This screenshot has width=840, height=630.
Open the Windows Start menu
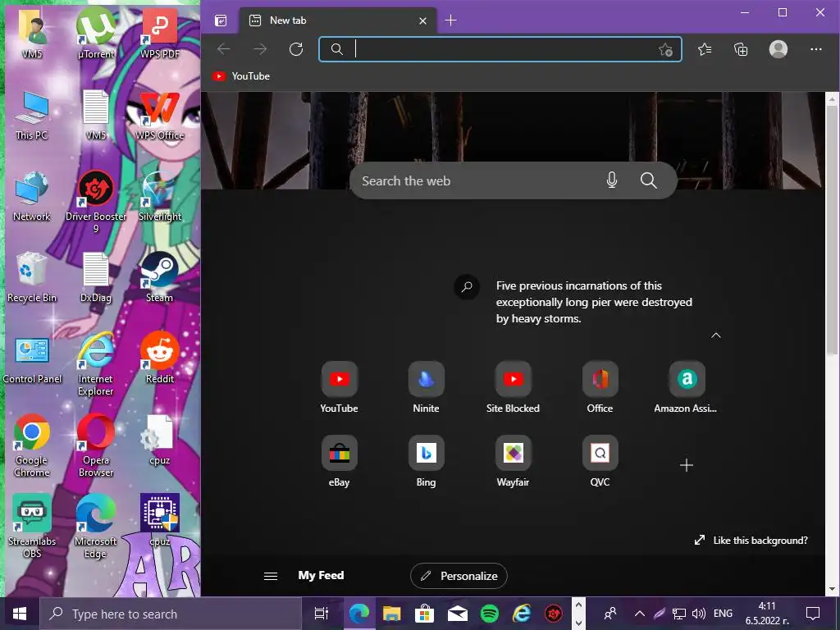point(20,614)
